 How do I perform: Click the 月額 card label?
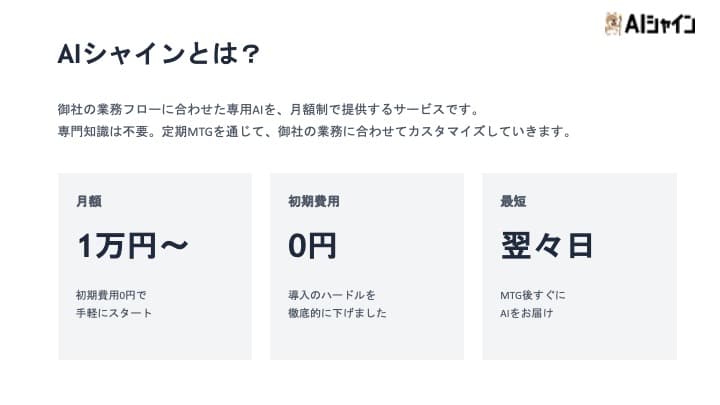[x=88, y=201]
